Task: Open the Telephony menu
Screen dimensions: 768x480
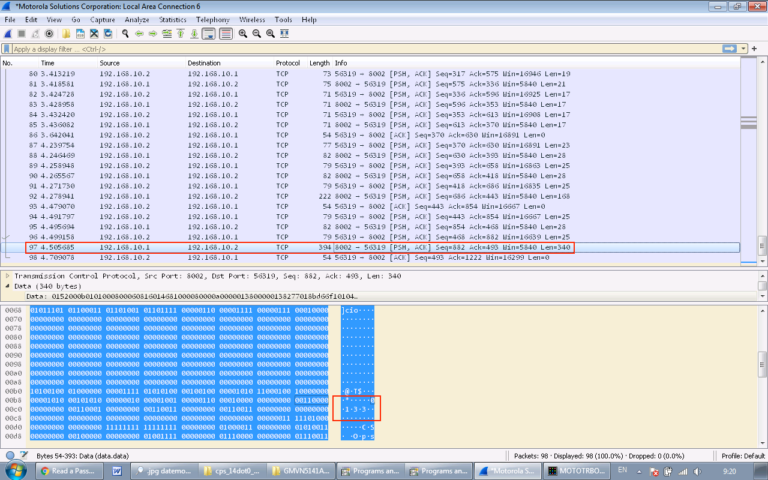Action: (x=212, y=19)
